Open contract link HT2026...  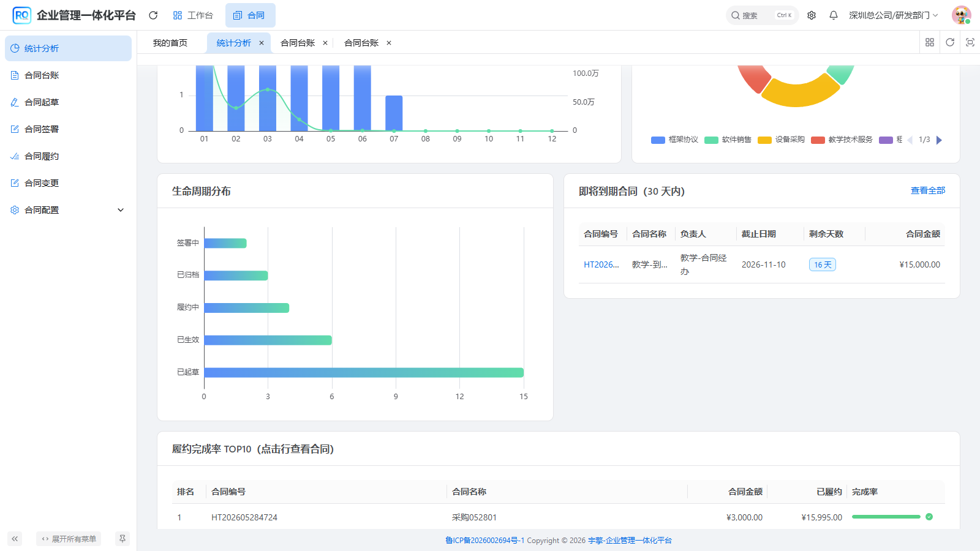[x=601, y=264]
